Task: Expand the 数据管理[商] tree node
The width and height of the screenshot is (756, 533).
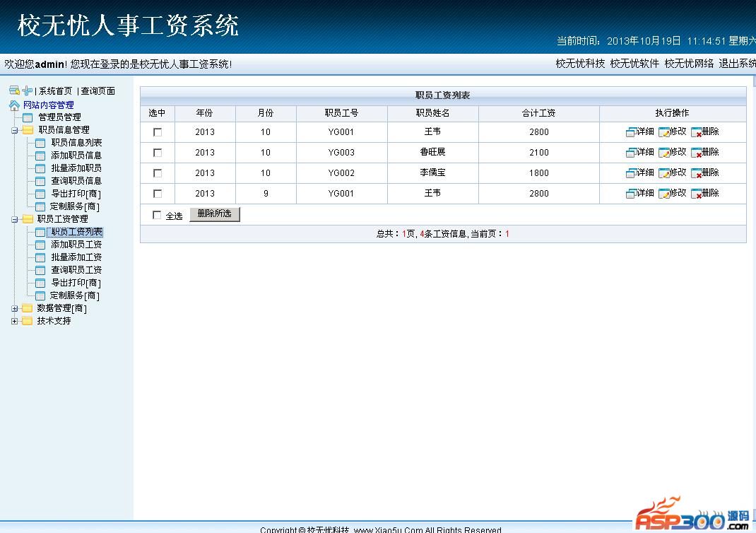Action: (14, 308)
